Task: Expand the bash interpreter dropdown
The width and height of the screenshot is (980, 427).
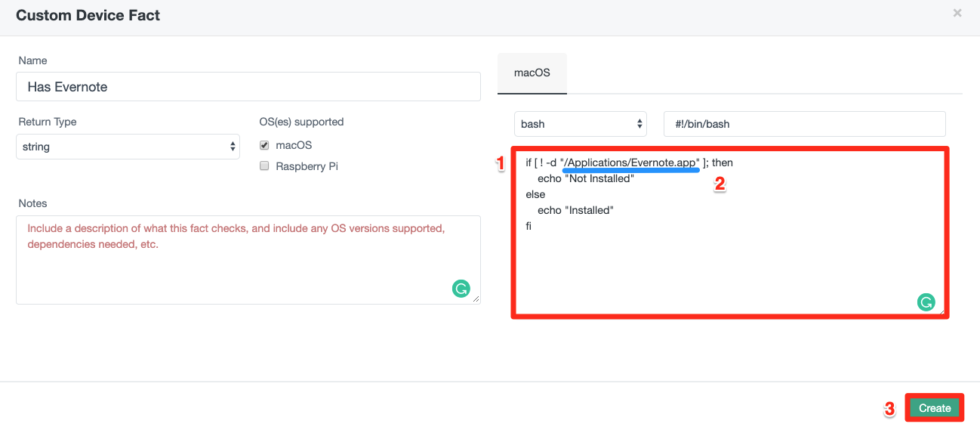Action: click(580, 124)
